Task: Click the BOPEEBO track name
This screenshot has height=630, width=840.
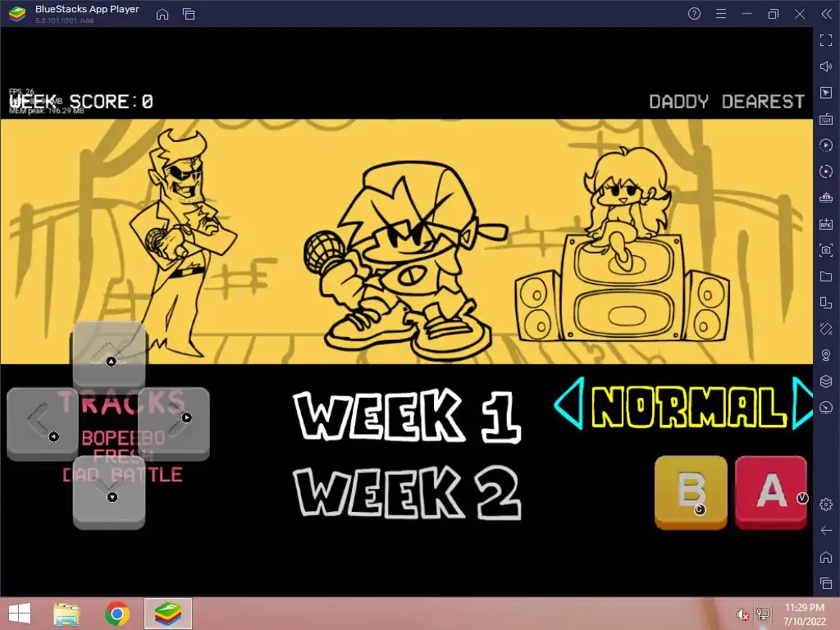Action: (x=123, y=438)
